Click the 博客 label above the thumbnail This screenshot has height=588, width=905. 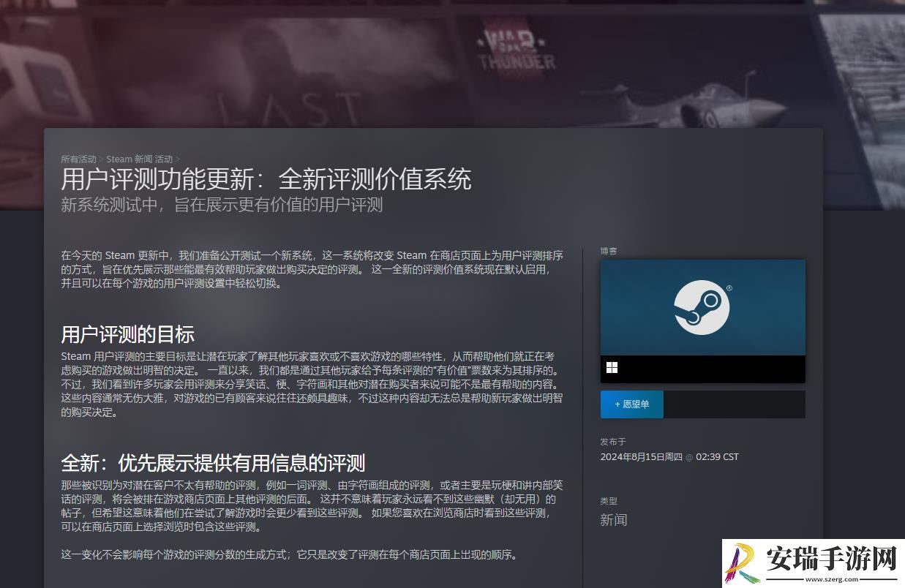click(x=609, y=251)
